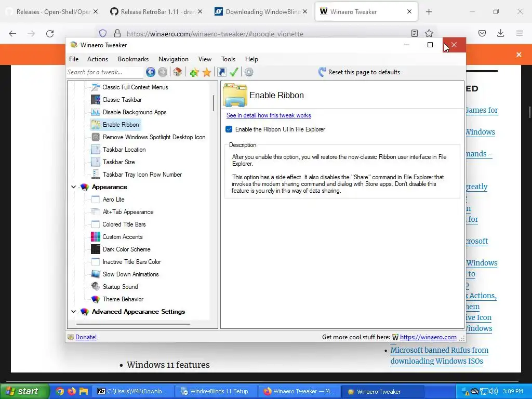The height and width of the screenshot is (399, 532).
Task: Open bookmarks with the gold star icon
Action: click(207, 72)
